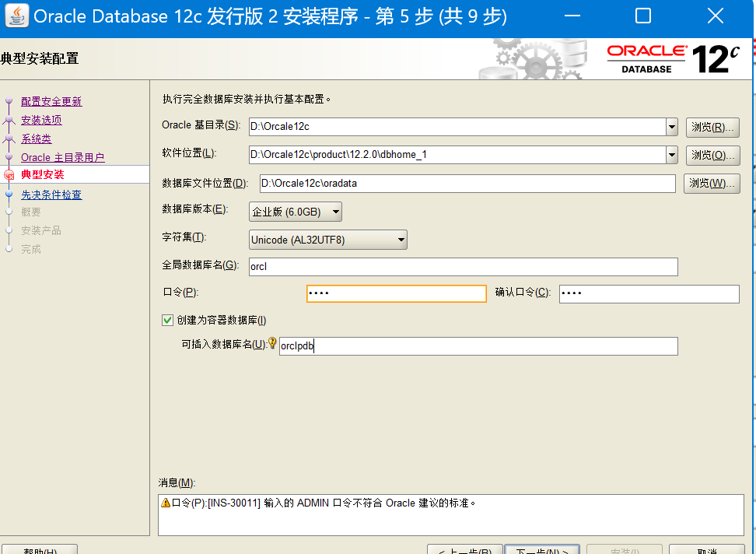Uncheck 创建为容器数据库 checkbox

[167, 320]
